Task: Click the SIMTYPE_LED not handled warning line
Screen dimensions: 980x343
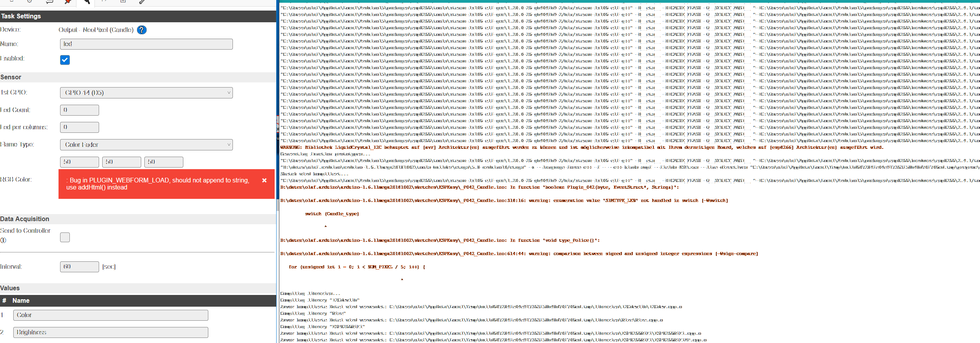Action: point(504,200)
